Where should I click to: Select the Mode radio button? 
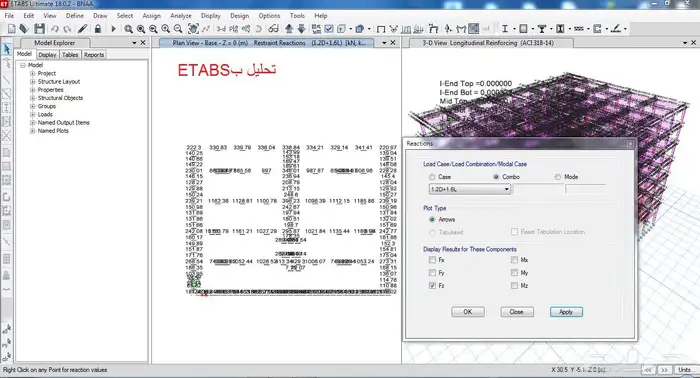[x=558, y=177]
